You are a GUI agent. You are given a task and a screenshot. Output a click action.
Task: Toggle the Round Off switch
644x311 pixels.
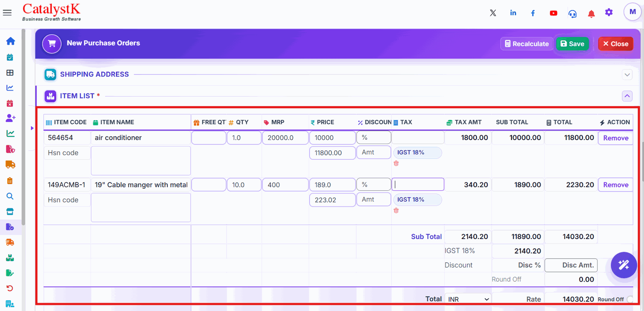tap(630, 299)
